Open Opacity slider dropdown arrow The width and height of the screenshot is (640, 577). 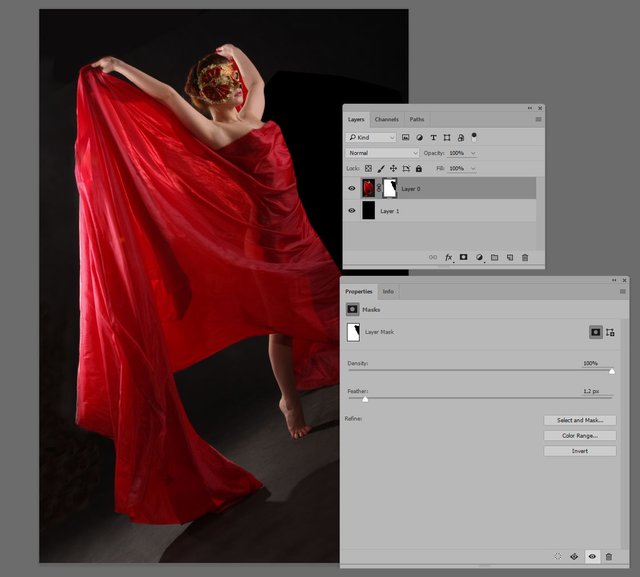pos(473,153)
